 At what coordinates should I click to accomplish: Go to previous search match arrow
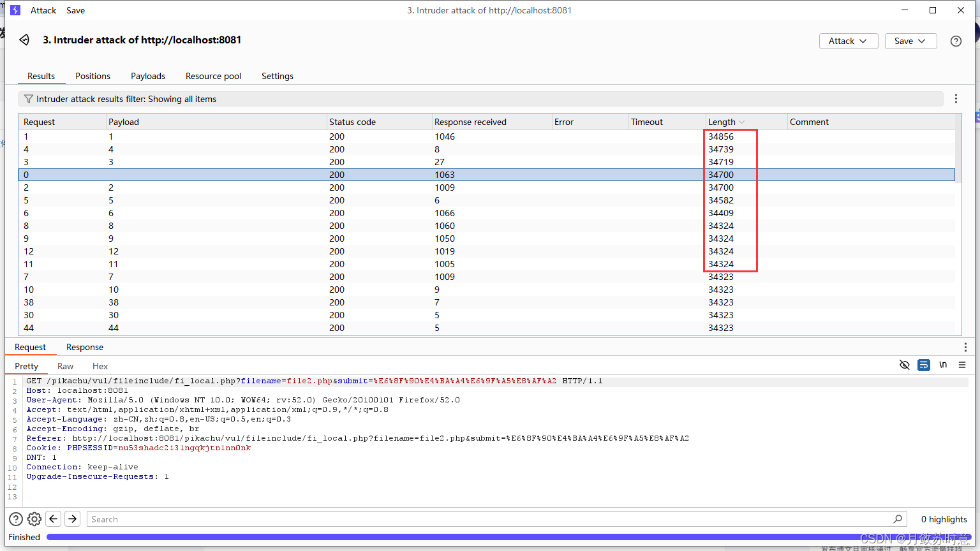[54, 519]
